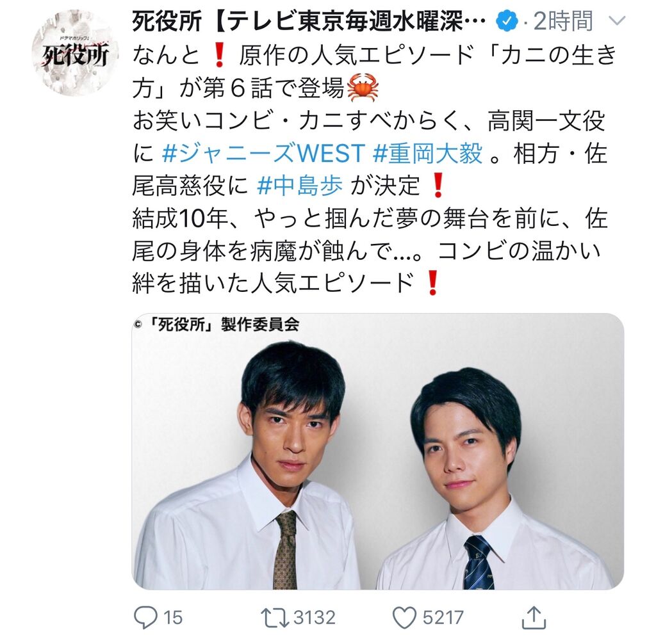Click the red exclamation after が決定
656x644 pixels.
[x=438, y=186]
